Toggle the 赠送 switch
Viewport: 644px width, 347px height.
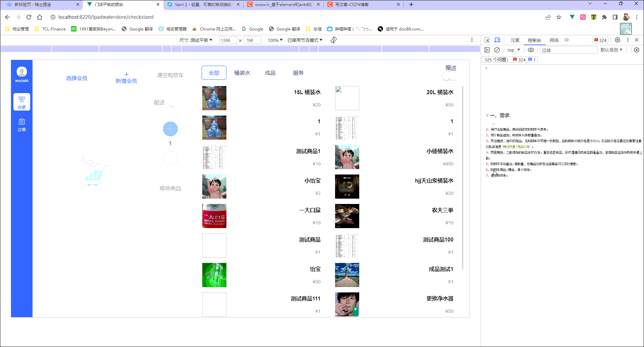click(450, 77)
